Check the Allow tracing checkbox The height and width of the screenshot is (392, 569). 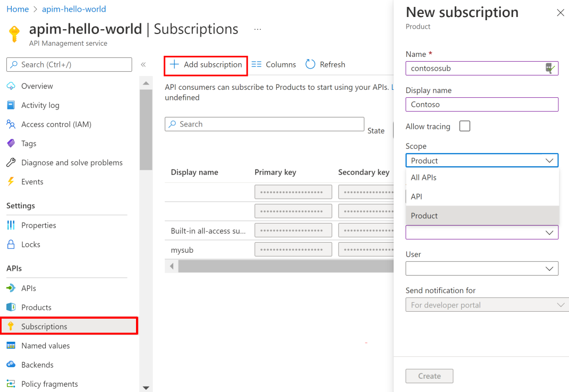[463, 126]
